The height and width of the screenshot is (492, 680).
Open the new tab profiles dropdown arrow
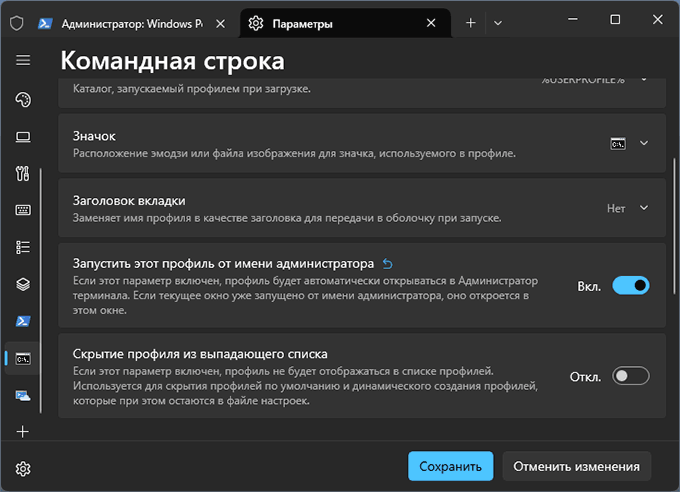click(x=498, y=23)
